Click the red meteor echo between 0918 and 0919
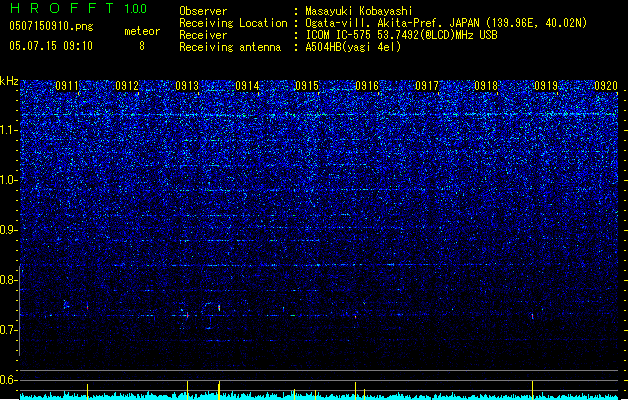The width and height of the screenshot is (629, 400). pyautogui.click(x=533, y=316)
